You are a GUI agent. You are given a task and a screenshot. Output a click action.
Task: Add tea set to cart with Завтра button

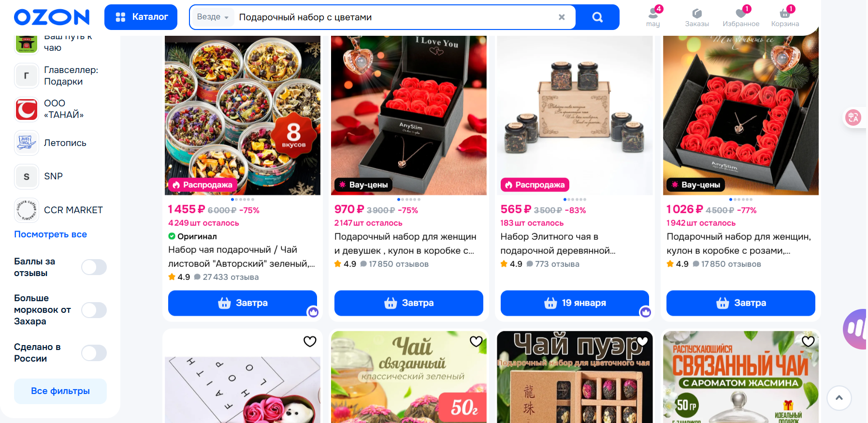[x=243, y=303]
